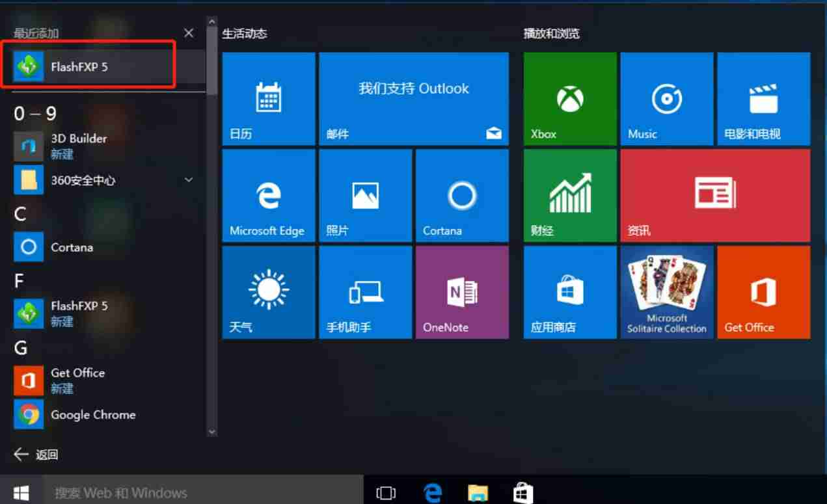
Task: Open the 资讯 news tile
Action: point(715,196)
